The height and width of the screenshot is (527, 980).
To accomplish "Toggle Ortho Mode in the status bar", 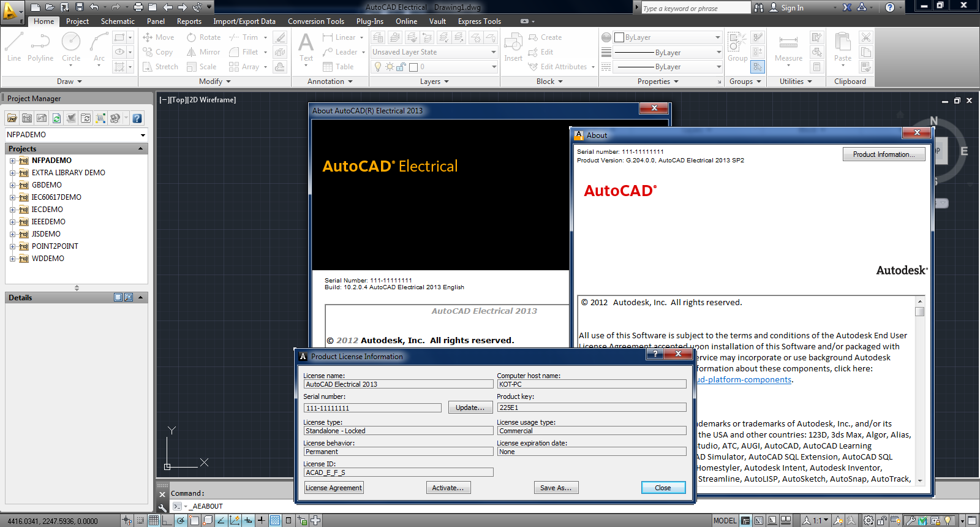I will [167, 521].
